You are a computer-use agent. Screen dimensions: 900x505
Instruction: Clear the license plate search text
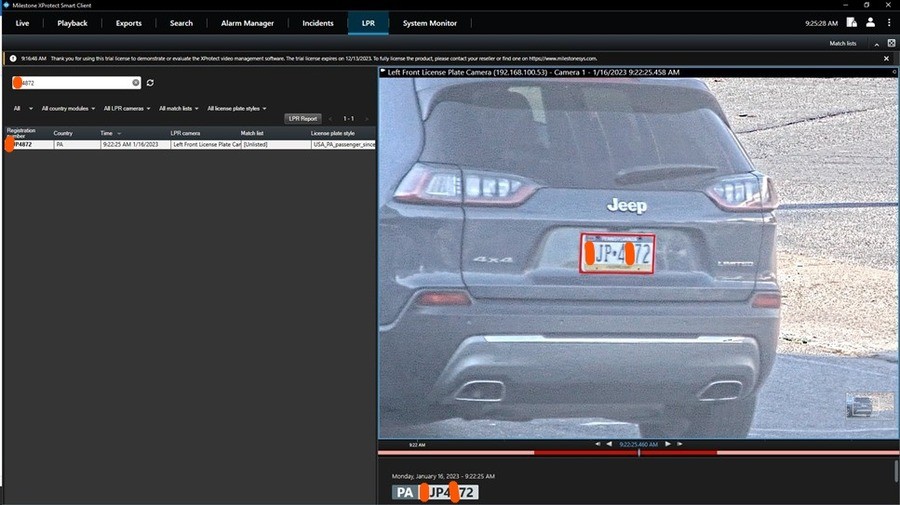(x=135, y=83)
